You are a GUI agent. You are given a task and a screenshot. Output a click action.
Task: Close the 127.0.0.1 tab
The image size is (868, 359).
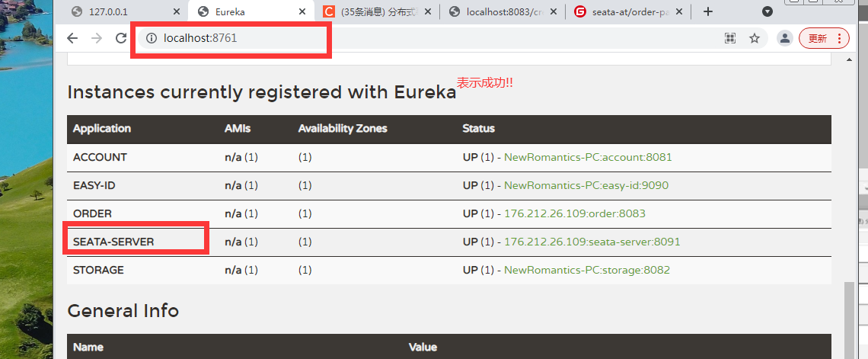[176, 11]
